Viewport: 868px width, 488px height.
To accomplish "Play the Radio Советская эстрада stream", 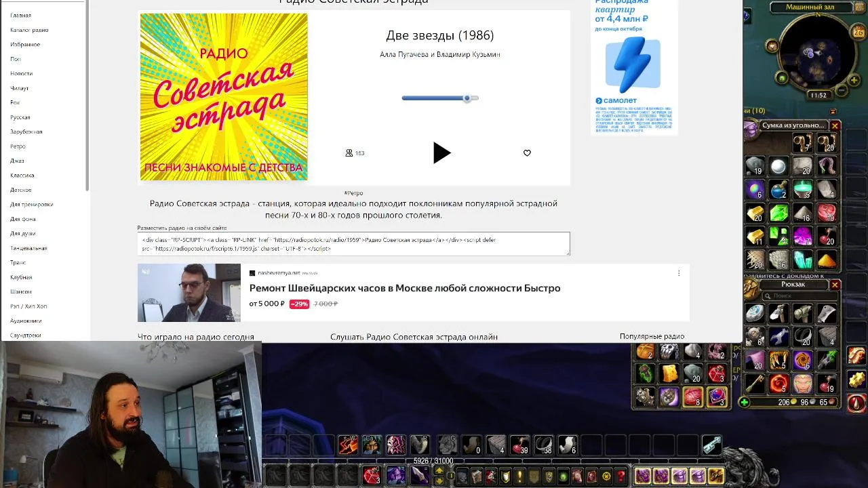I will [x=441, y=152].
